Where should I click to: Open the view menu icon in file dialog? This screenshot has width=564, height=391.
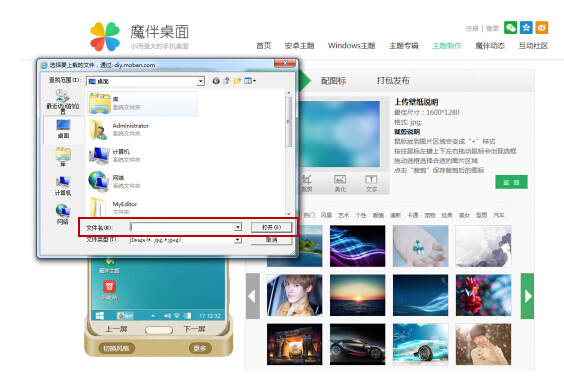[249, 81]
